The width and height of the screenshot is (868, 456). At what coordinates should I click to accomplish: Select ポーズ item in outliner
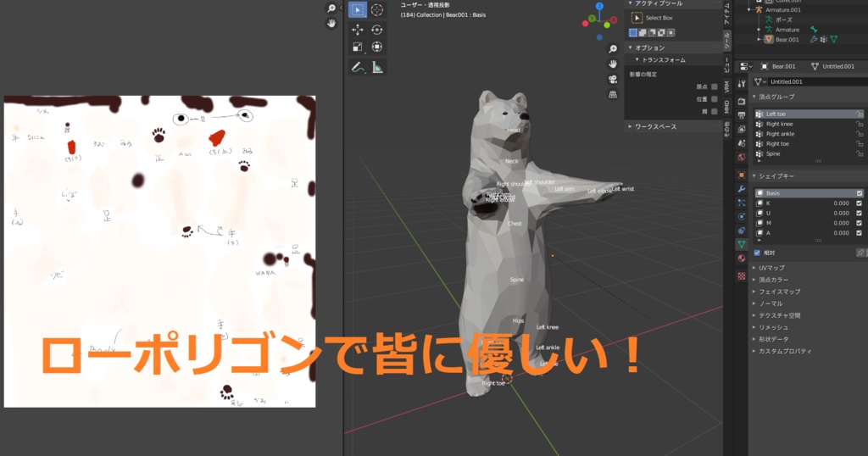[x=783, y=20]
